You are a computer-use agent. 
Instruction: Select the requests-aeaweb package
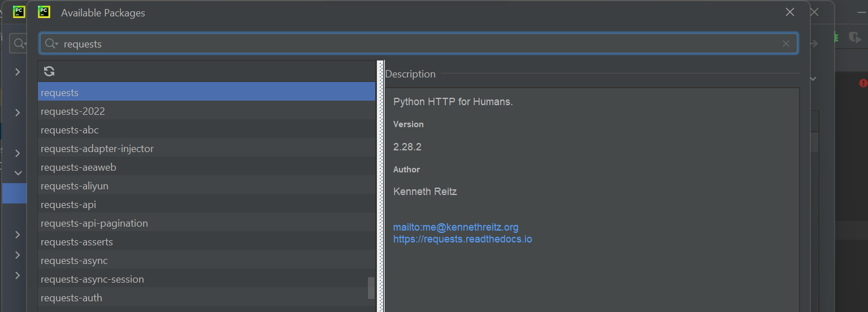[x=206, y=167]
